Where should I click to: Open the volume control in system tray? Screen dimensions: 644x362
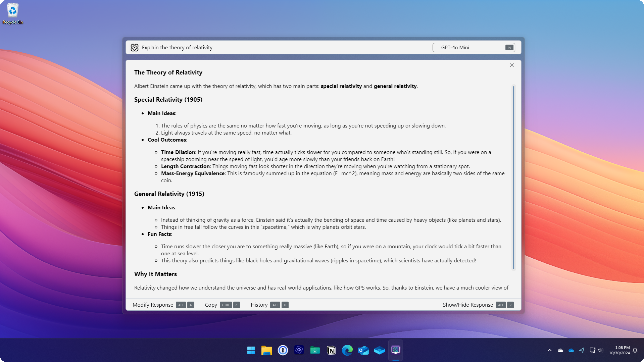pyautogui.click(x=600, y=350)
